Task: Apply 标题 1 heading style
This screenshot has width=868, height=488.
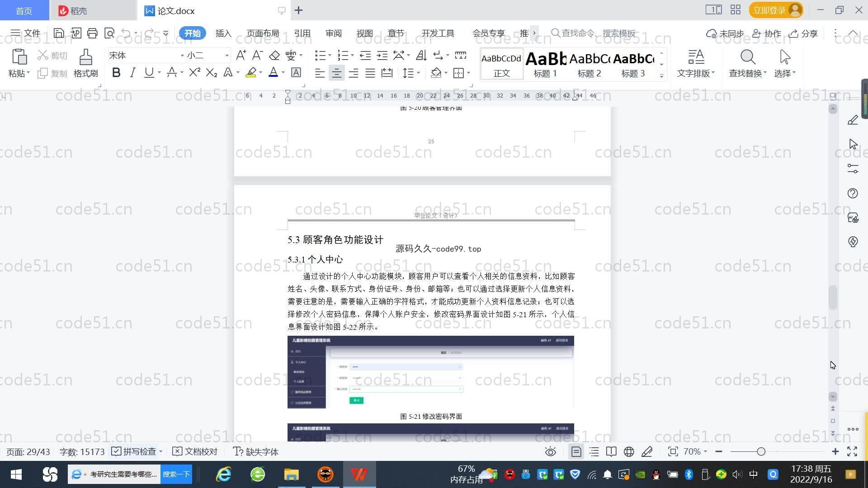Action: (x=546, y=64)
